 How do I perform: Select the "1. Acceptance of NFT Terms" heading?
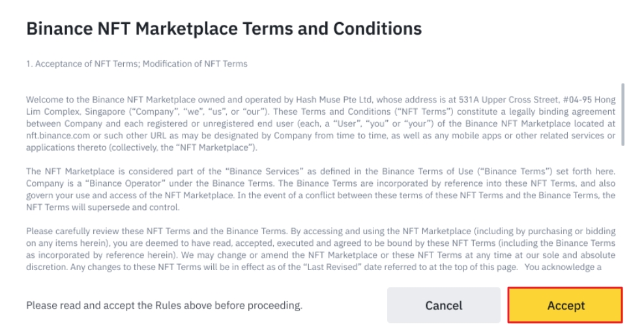(136, 64)
